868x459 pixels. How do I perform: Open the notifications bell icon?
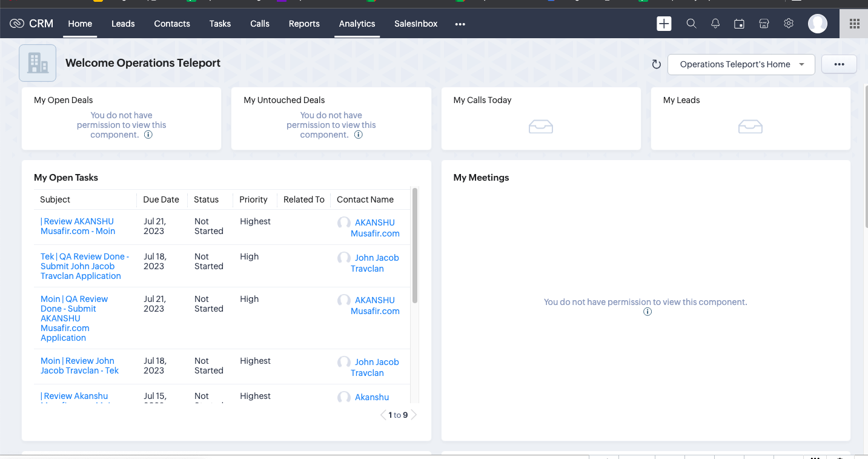[x=715, y=24]
